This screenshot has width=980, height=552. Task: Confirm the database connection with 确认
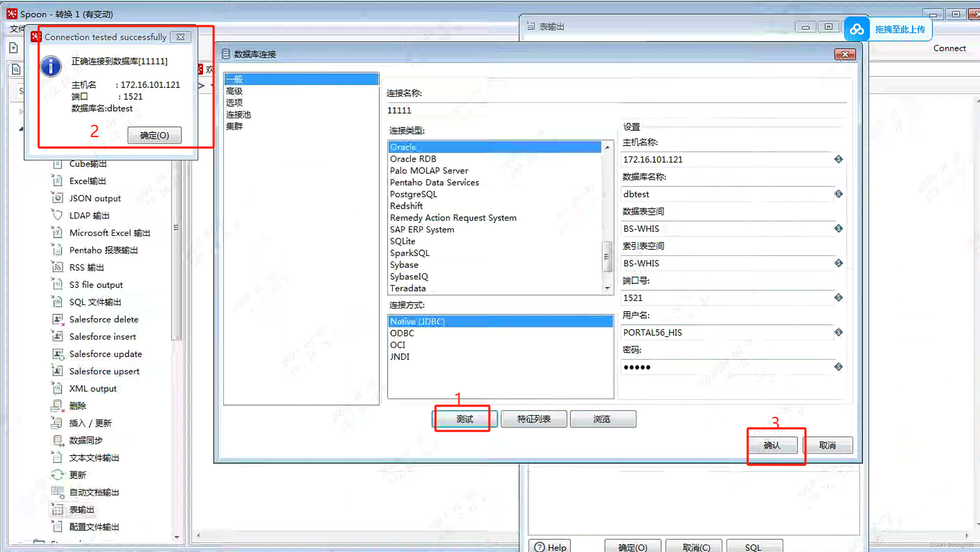pyautogui.click(x=772, y=445)
